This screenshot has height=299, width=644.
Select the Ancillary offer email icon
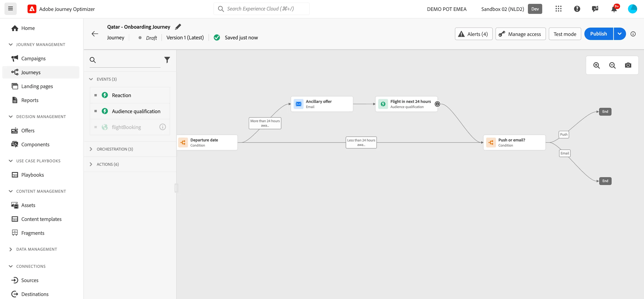coord(298,104)
